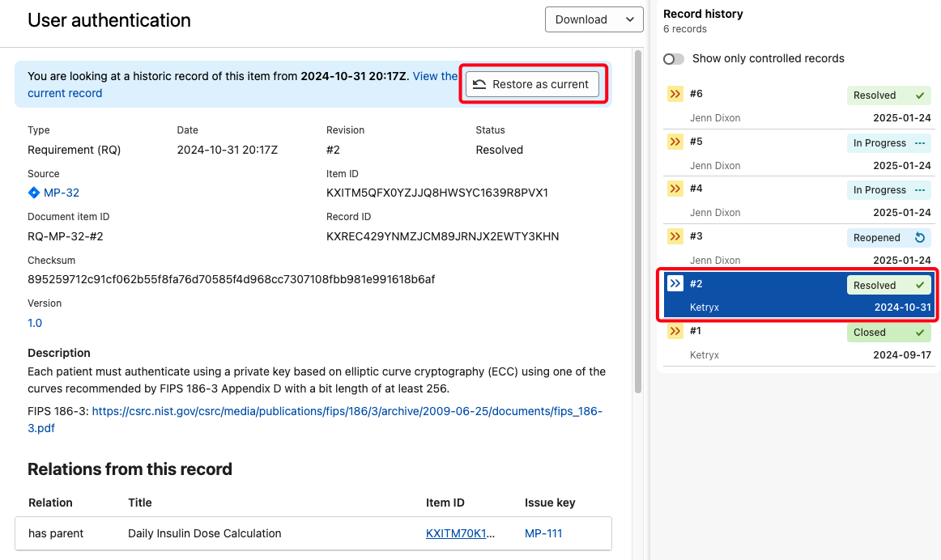Viewport: 941px width, 560px height.
Task: Click the Daily Insulin Dose Calculation title
Action: point(205,533)
